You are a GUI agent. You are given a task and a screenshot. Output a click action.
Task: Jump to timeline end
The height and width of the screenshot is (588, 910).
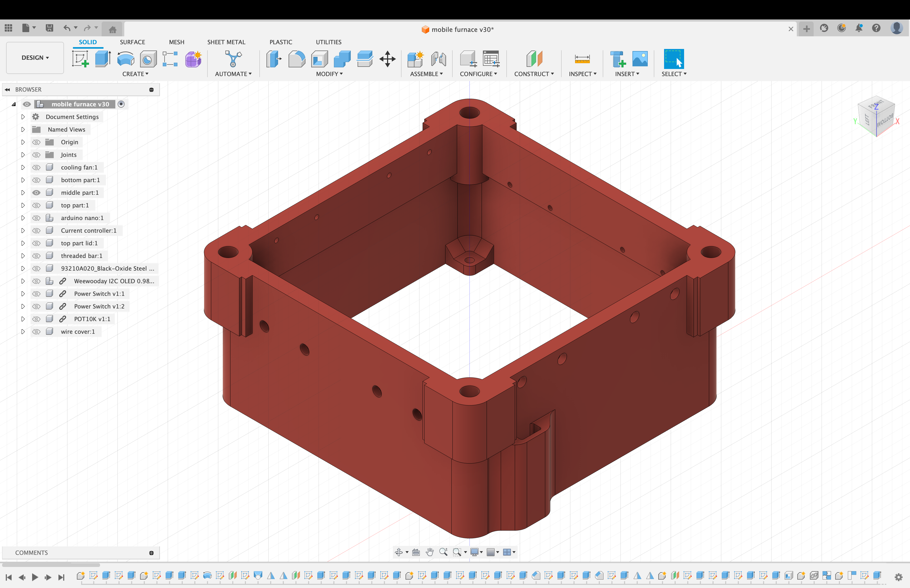pos(61,577)
